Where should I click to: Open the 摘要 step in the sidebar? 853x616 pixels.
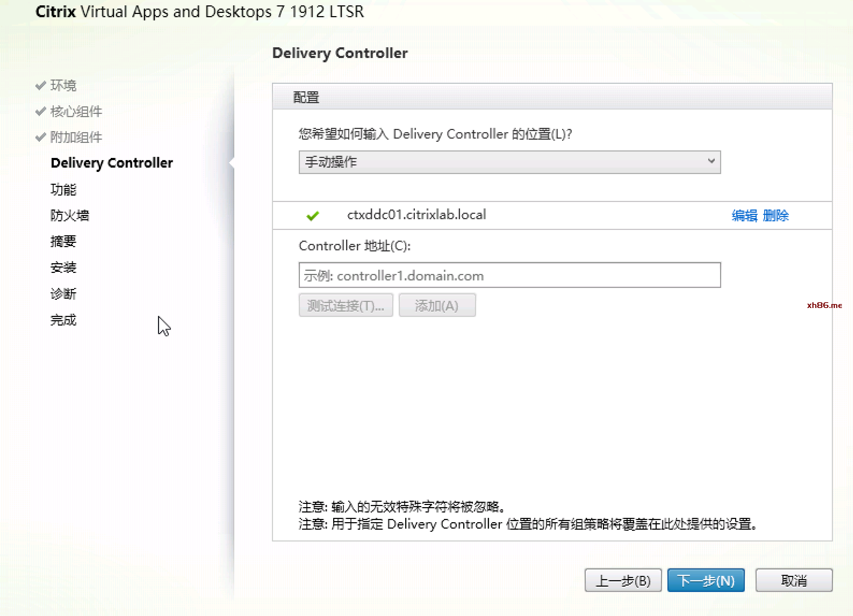point(63,241)
